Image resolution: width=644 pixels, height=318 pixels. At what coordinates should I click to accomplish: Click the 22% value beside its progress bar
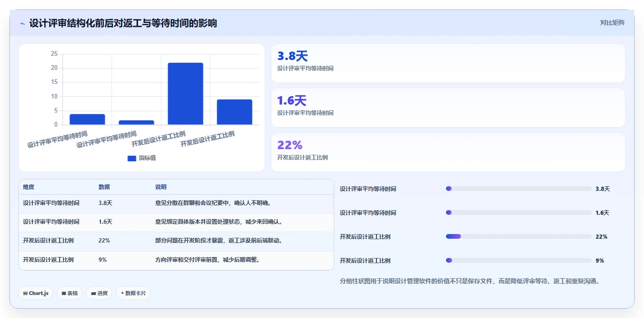601,237
